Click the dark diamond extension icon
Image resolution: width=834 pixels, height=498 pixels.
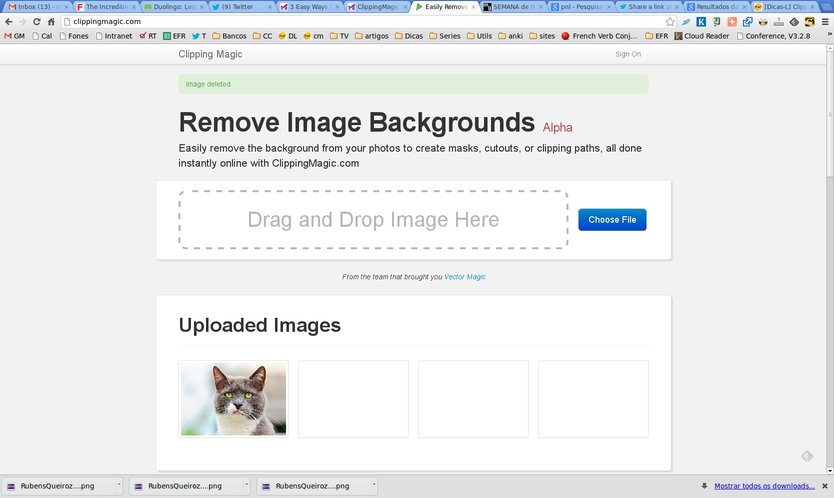click(x=794, y=22)
